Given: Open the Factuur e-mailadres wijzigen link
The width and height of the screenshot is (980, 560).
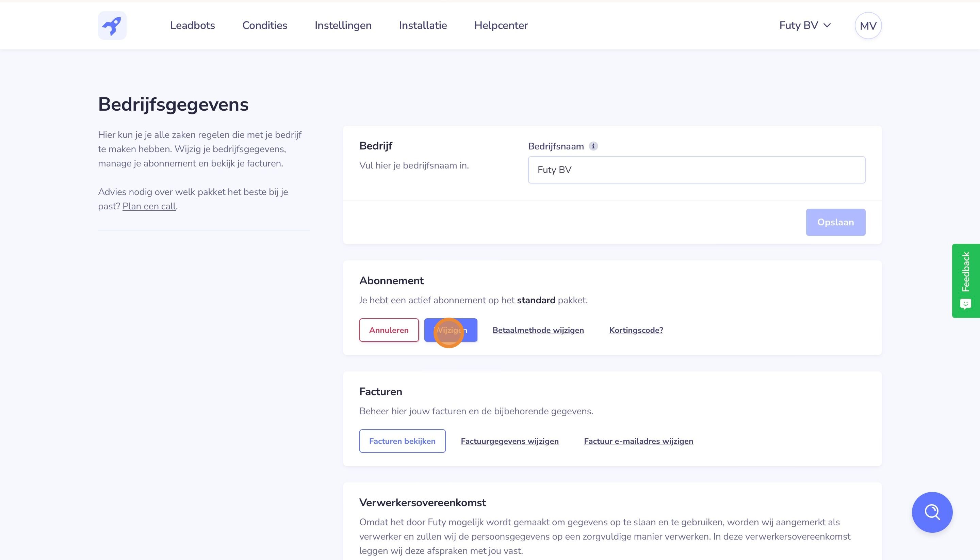Looking at the screenshot, I should pos(638,441).
